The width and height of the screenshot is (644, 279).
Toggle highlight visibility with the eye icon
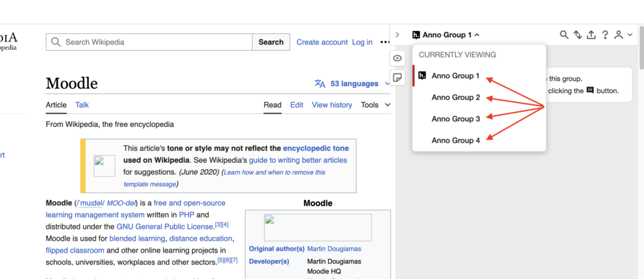(397, 58)
